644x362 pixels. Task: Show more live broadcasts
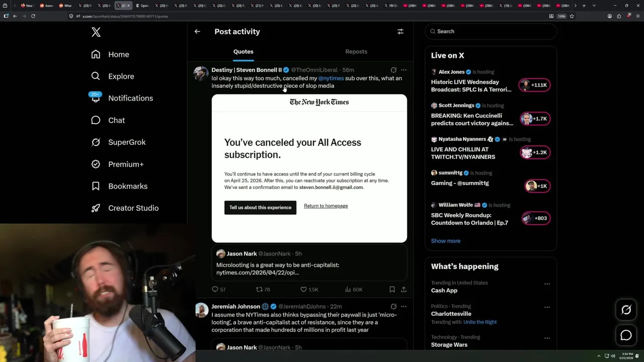[445, 241]
